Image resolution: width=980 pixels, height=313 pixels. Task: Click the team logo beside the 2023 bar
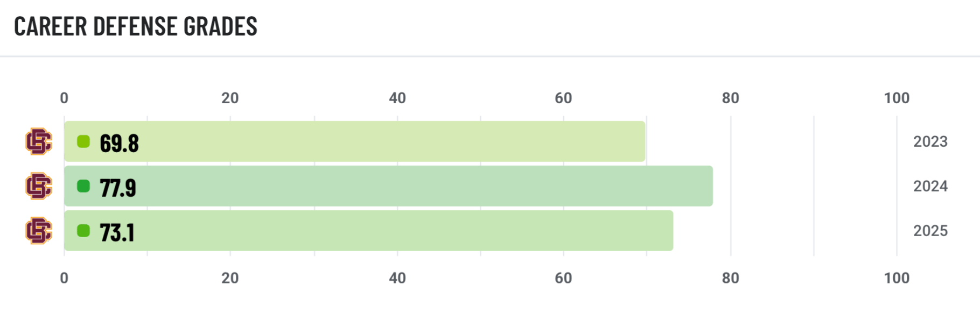(39, 141)
